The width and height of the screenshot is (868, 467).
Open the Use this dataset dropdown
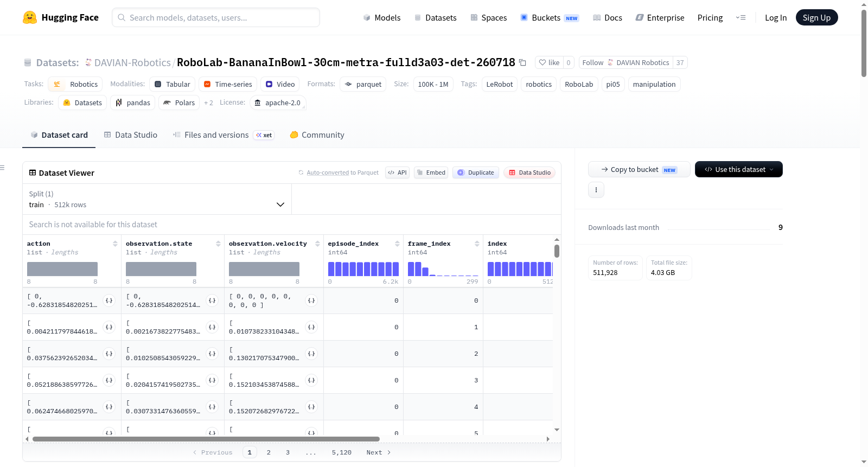coord(738,169)
